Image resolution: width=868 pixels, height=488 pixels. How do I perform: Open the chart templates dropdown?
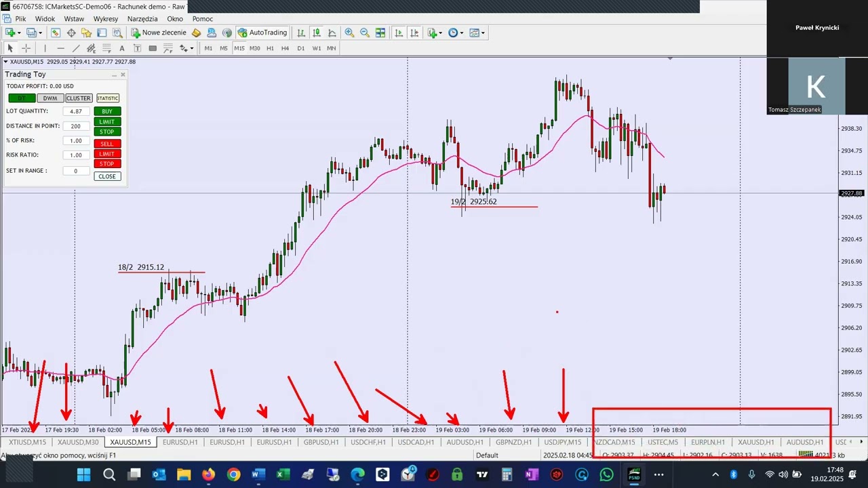coord(476,33)
